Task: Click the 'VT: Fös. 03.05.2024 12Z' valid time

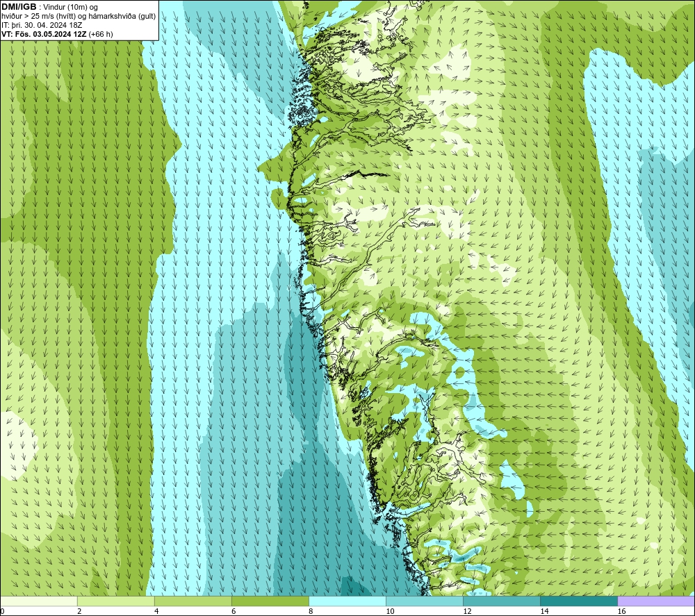Action: coord(44,34)
